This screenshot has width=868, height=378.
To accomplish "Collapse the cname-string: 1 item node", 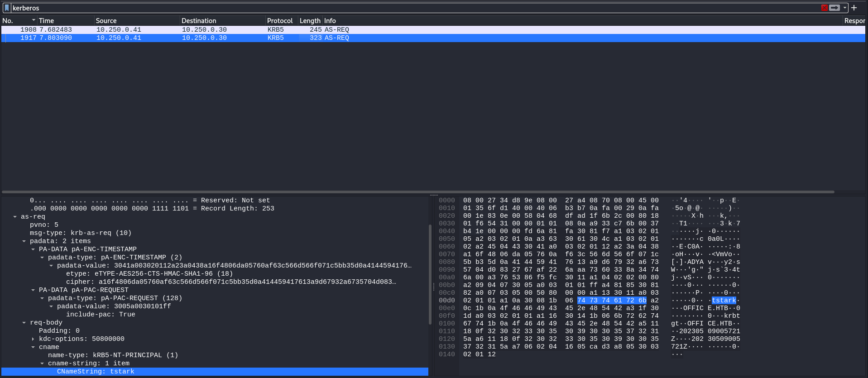I will (42, 364).
